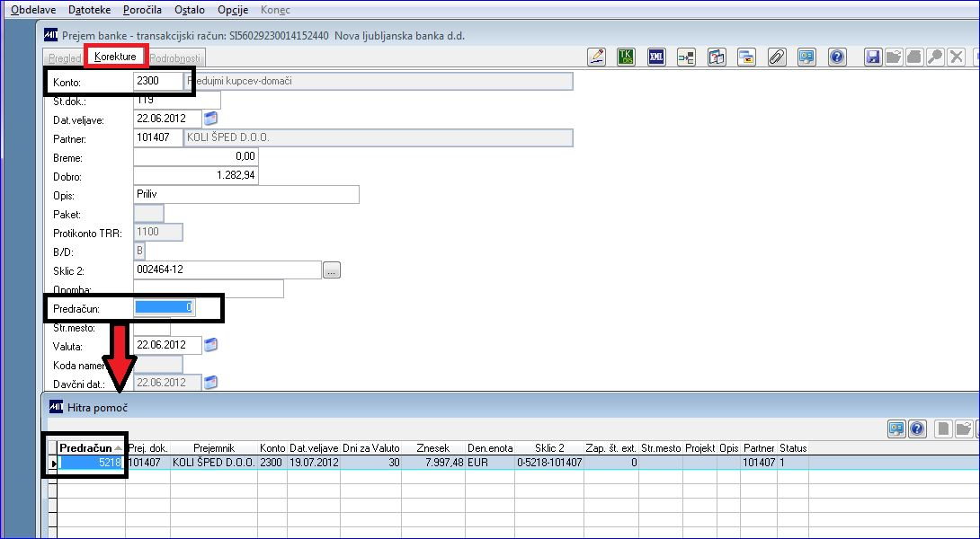Click the Status column header
Image resolution: width=980 pixels, height=539 pixels.
pos(793,447)
